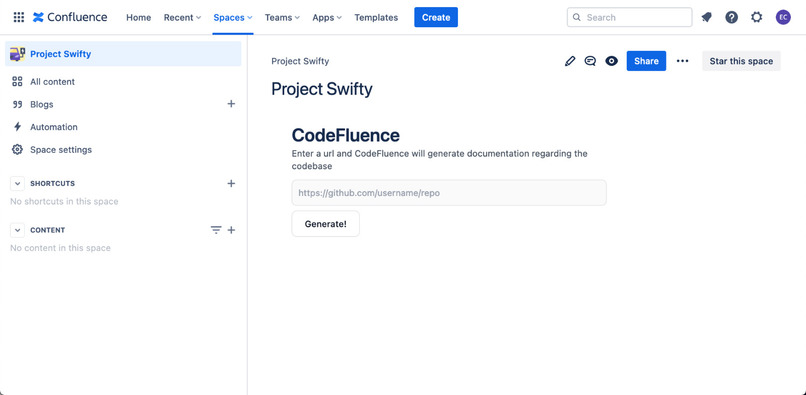Click the Generate! button
The width and height of the screenshot is (806, 395).
[x=325, y=224]
